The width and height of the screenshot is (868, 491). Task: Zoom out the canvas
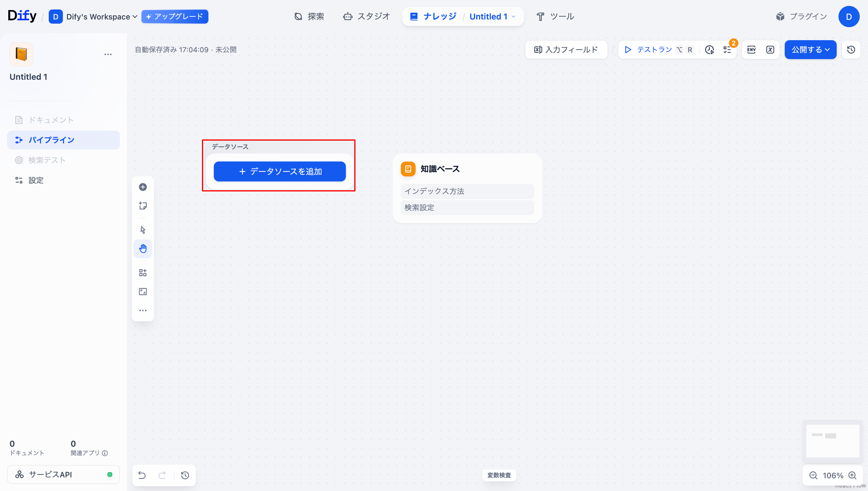point(813,475)
